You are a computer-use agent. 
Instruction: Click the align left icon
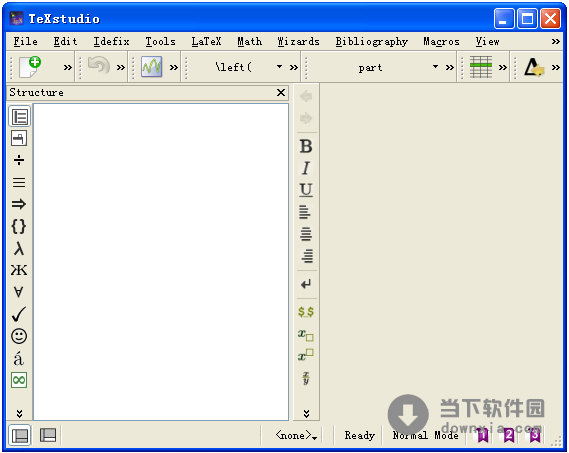pyautogui.click(x=305, y=212)
